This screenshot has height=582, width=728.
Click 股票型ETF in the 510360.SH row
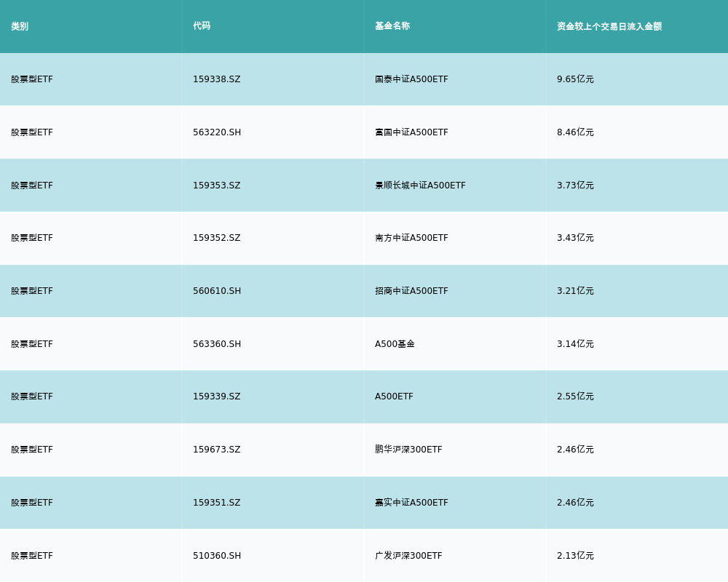(x=32, y=556)
